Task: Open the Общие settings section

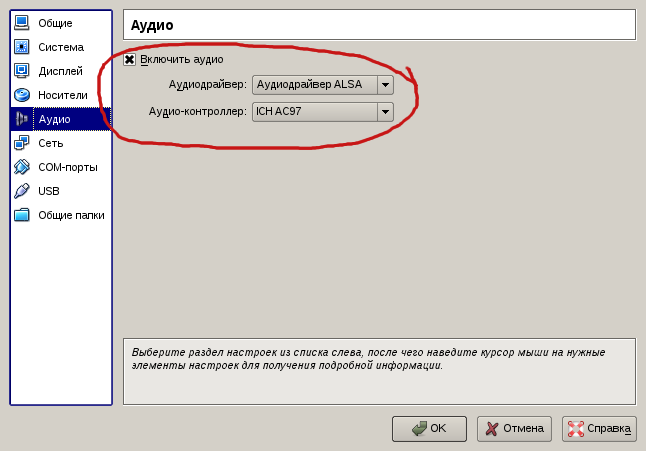Action: click(61, 23)
